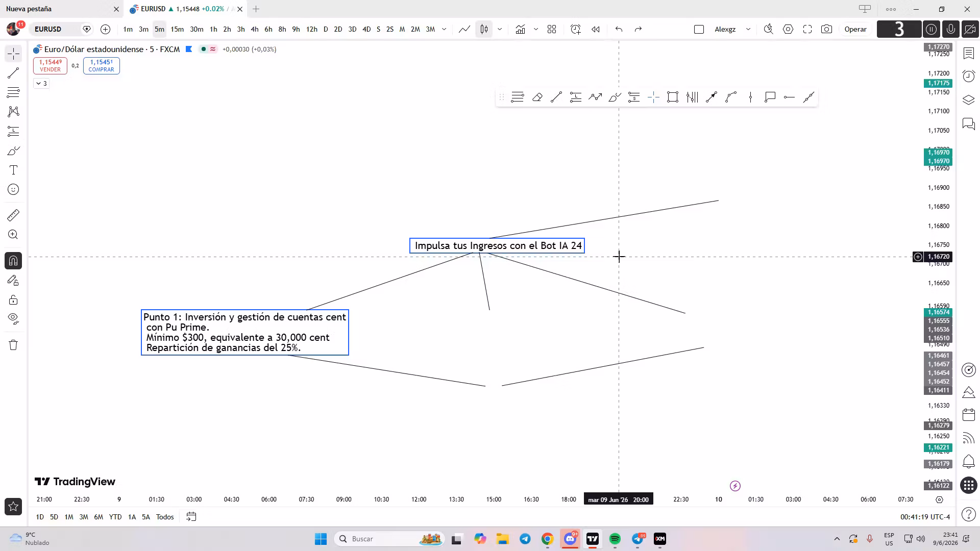Toggle lock all drawings
This screenshot has width=980, height=551.
click(13, 299)
